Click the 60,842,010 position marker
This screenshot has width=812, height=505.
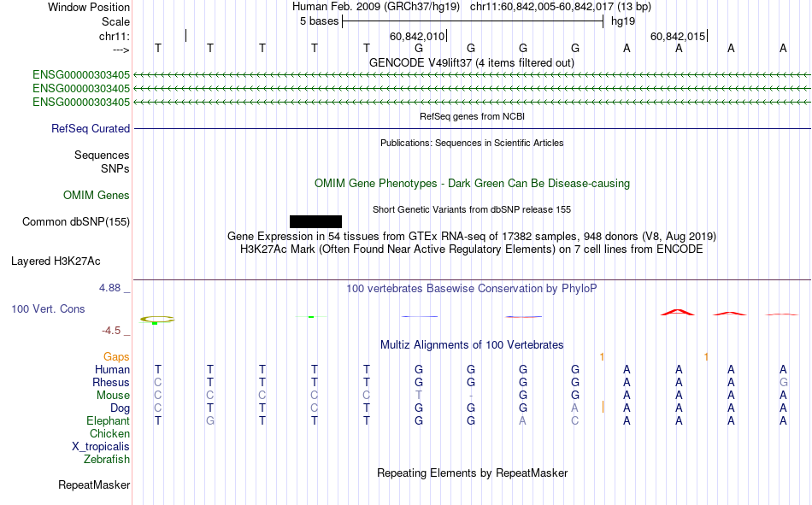coord(417,36)
